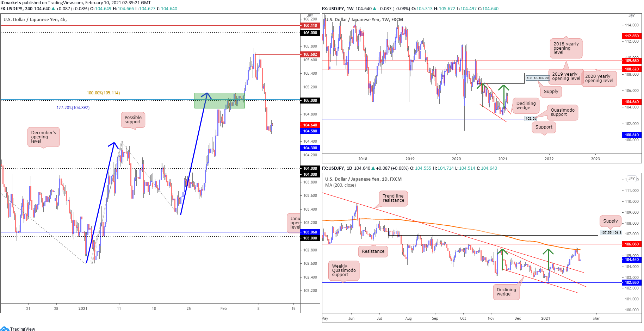Click the 'Resistance' callout on daily chart
The width and height of the screenshot is (644, 331).
pos(373,251)
